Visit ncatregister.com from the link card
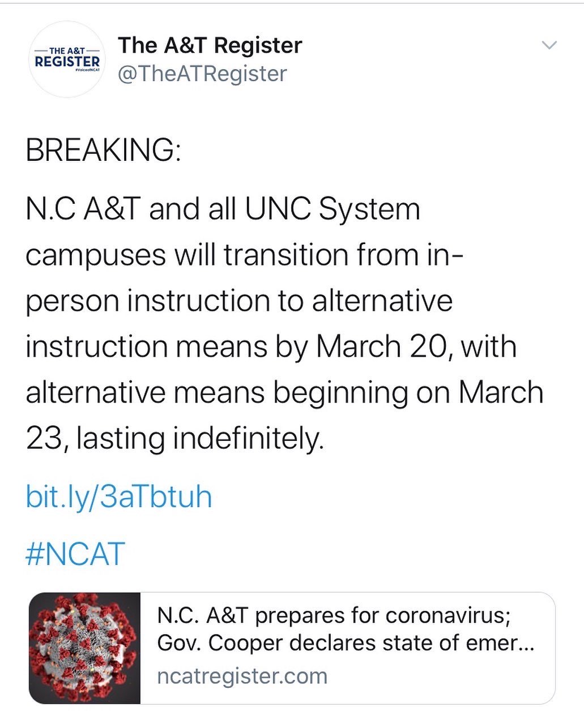Screen dimensions: 584x728 [x=242, y=676]
